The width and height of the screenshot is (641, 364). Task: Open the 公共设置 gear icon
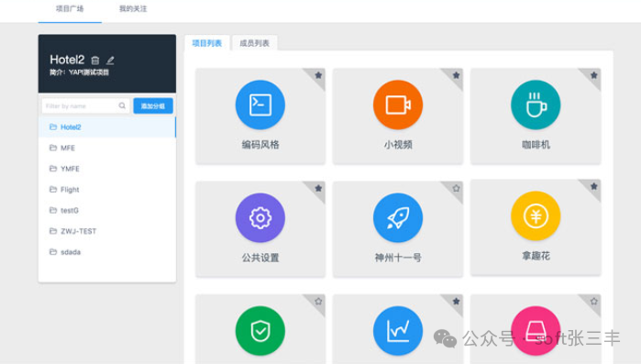[x=260, y=217]
